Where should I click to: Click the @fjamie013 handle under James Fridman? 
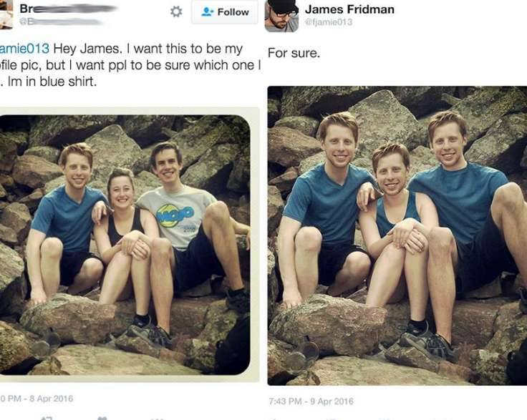tap(329, 22)
